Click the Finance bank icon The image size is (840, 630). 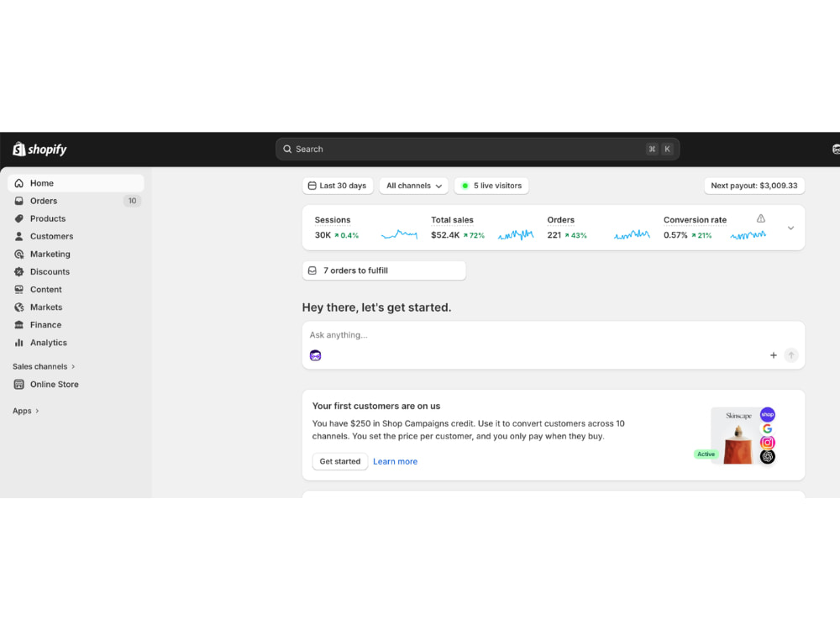(x=19, y=324)
